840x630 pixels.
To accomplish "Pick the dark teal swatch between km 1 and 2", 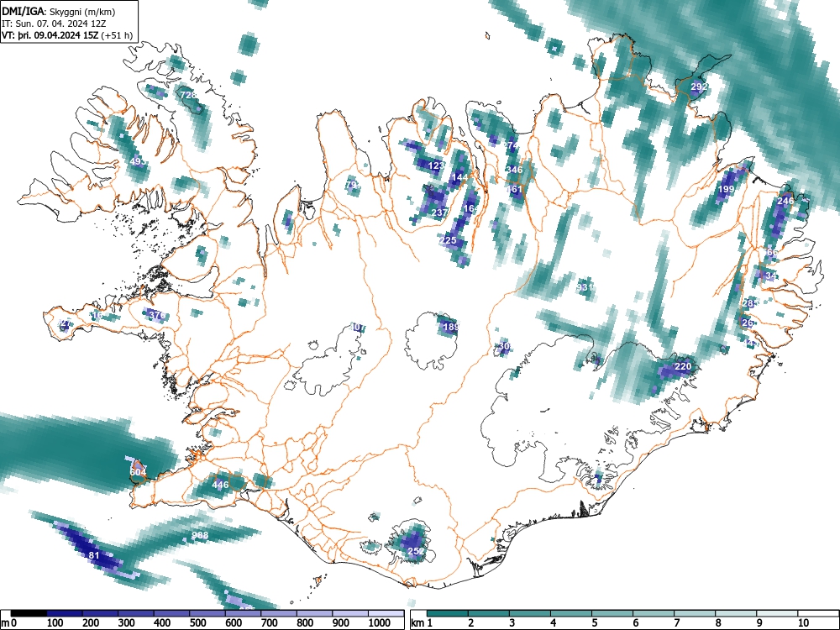I will click(448, 613).
